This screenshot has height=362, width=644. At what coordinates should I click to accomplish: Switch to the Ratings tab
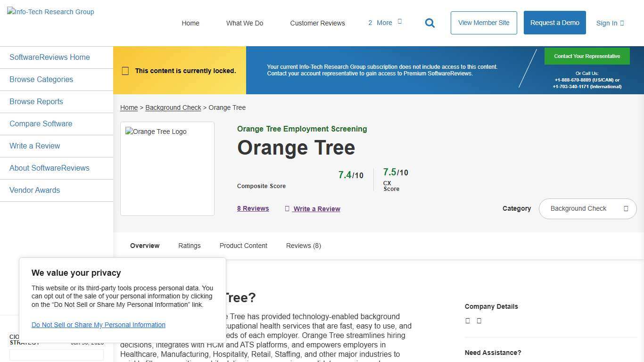(189, 246)
